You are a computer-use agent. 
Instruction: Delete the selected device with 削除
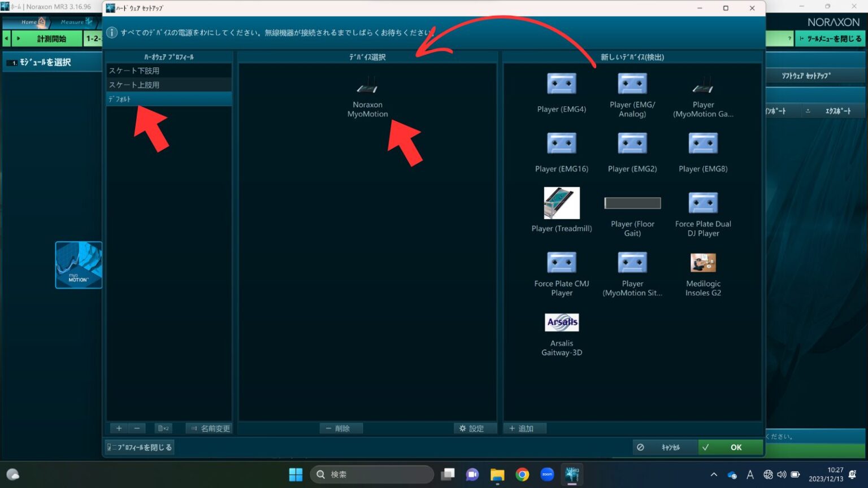coord(341,428)
